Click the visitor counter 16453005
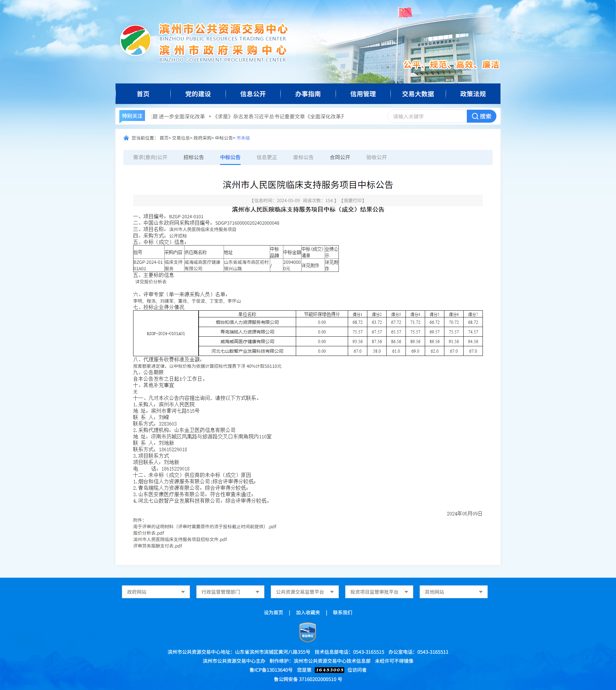616x690 pixels. (x=329, y=670)
